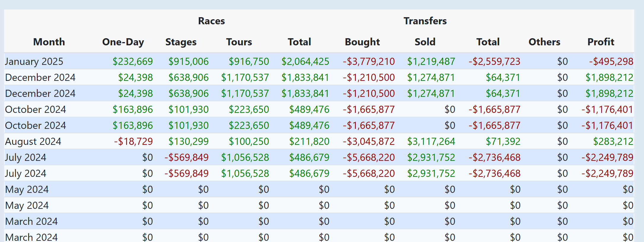Click the Races group heading
This screenshot has width=644, height=242.
[211, 21]
